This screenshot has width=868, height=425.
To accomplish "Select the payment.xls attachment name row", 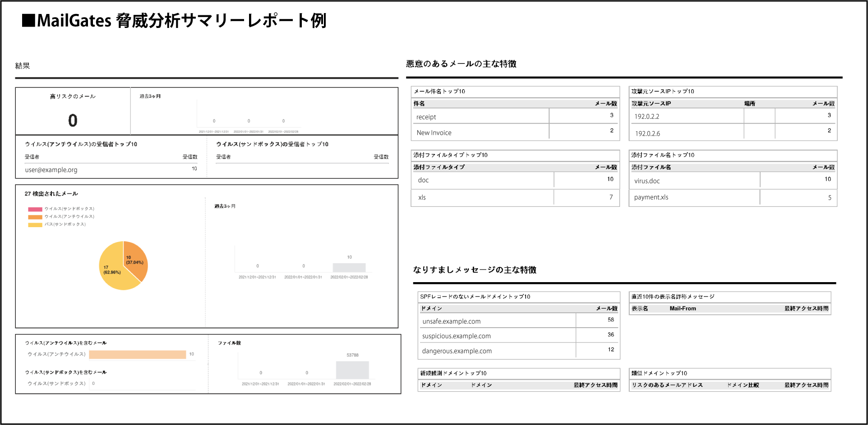I will pos(733,197).
